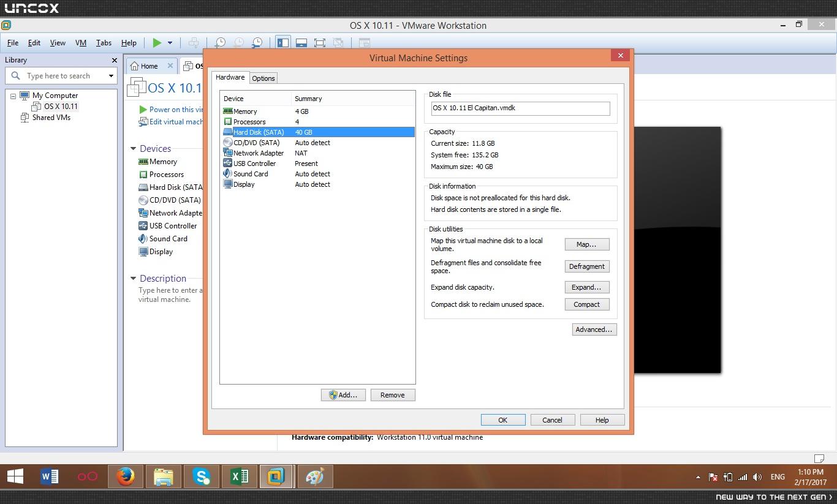The image size is (837, 504).
Task: Click the Compact button
Action: (x=587, y=304)
